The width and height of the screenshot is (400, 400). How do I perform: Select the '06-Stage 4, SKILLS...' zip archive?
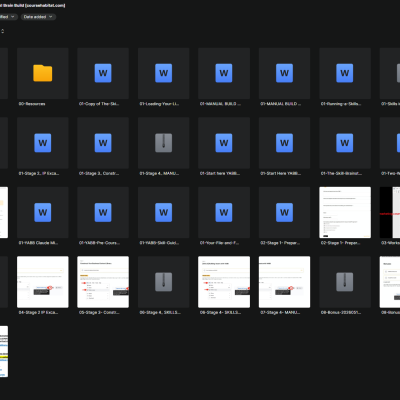[164, 282]
